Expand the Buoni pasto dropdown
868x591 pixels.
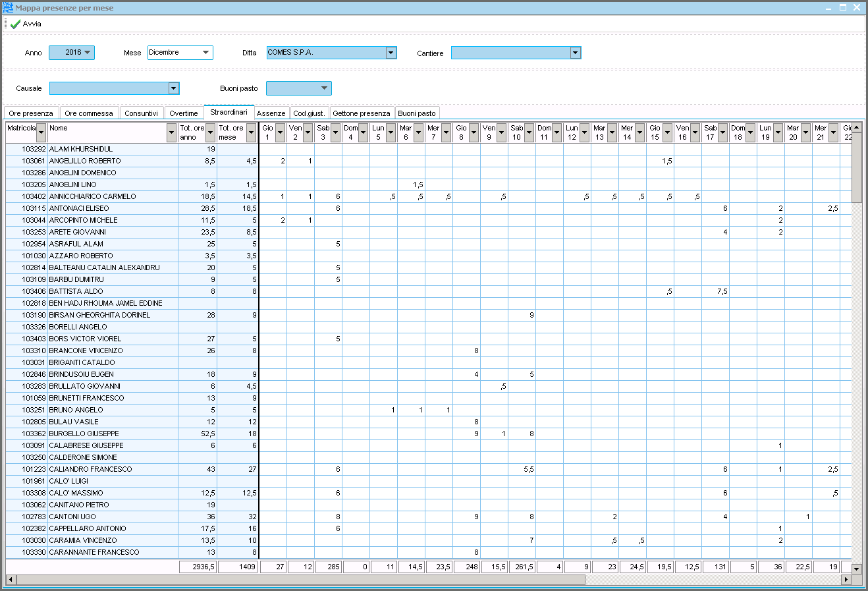(325, 88)
